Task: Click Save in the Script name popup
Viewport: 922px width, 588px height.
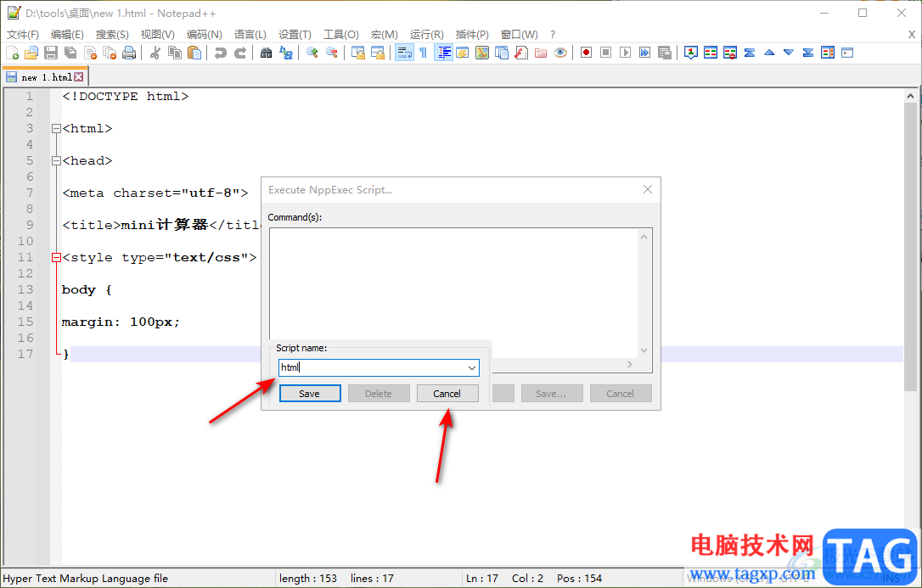Action: click(310, 394)
